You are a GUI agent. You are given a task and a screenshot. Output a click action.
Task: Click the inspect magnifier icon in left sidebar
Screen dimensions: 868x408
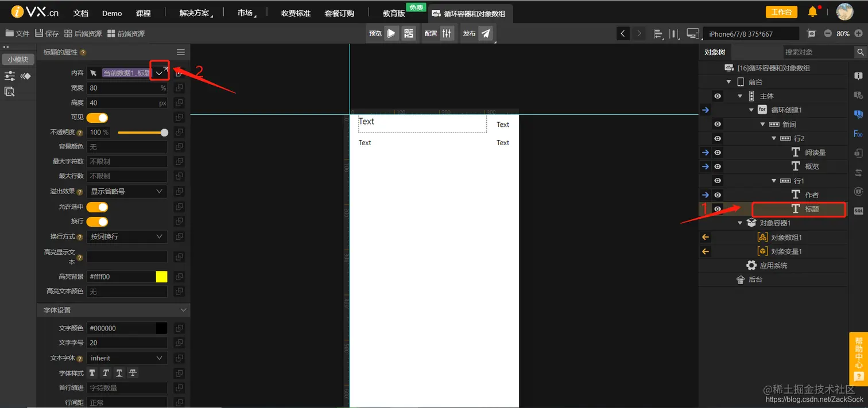[9, 91]
